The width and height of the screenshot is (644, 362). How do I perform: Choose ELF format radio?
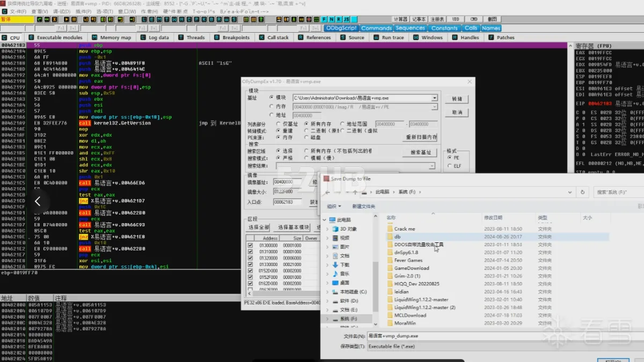[x=449, y=166]
